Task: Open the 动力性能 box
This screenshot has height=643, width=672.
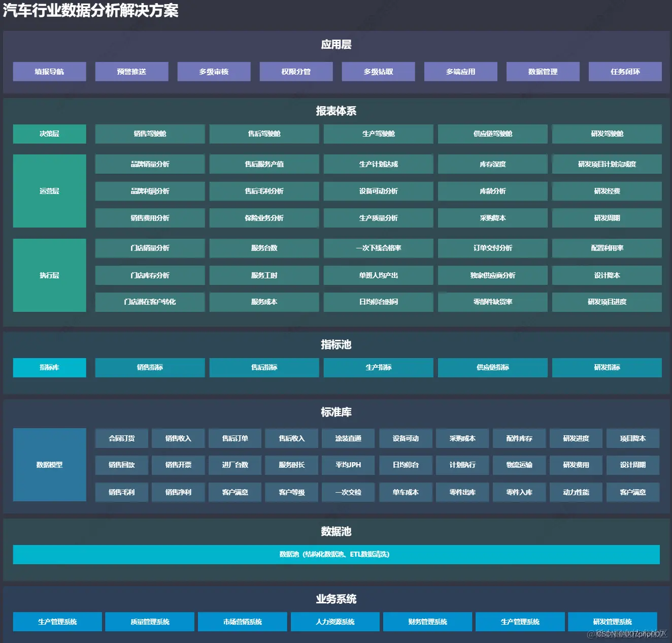Action: (x=576, y=492)
